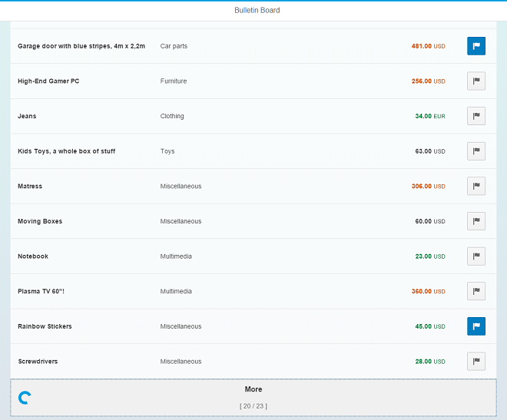The image size is (507, 420).
Task: Flag the Plasma TV 60" listing
Action: (476, 292)
